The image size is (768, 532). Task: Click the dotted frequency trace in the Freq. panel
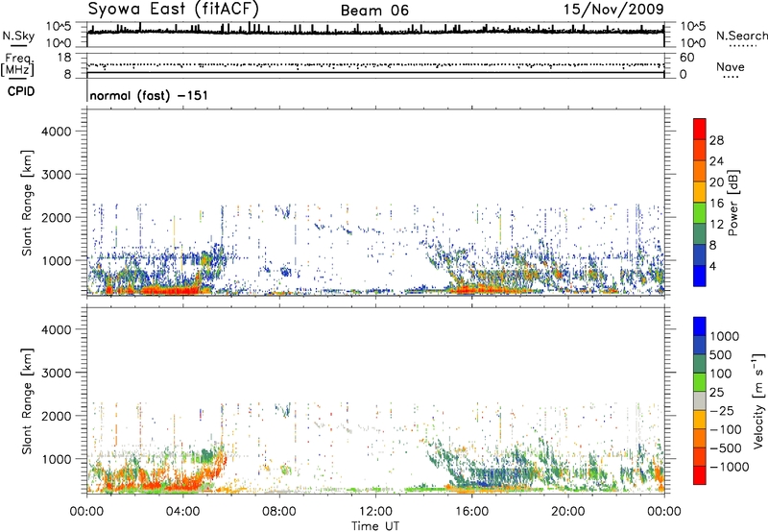click(x=375, y=64)
